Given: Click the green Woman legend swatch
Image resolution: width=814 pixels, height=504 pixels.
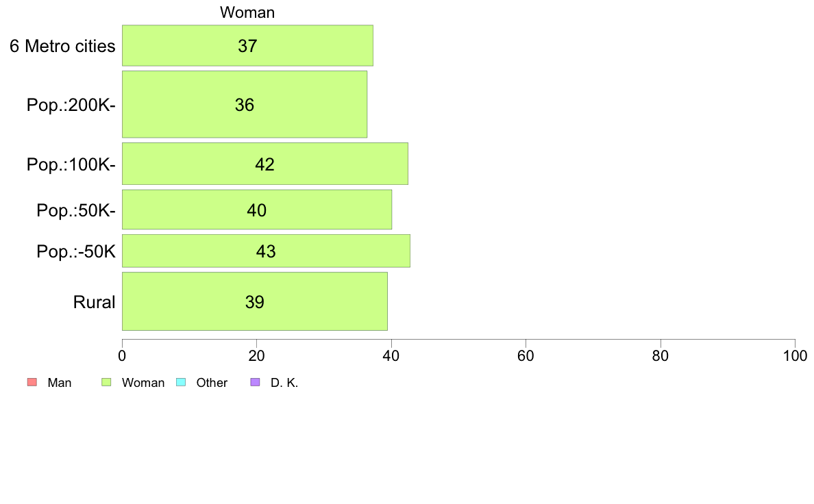Looking at the screenshot, I should [106, 383].
